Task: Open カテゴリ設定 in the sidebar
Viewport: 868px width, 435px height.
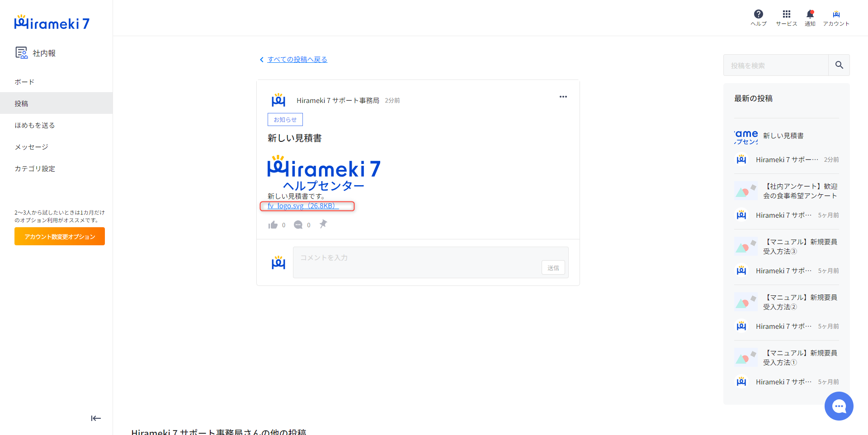Action: [x=56, y=168]
